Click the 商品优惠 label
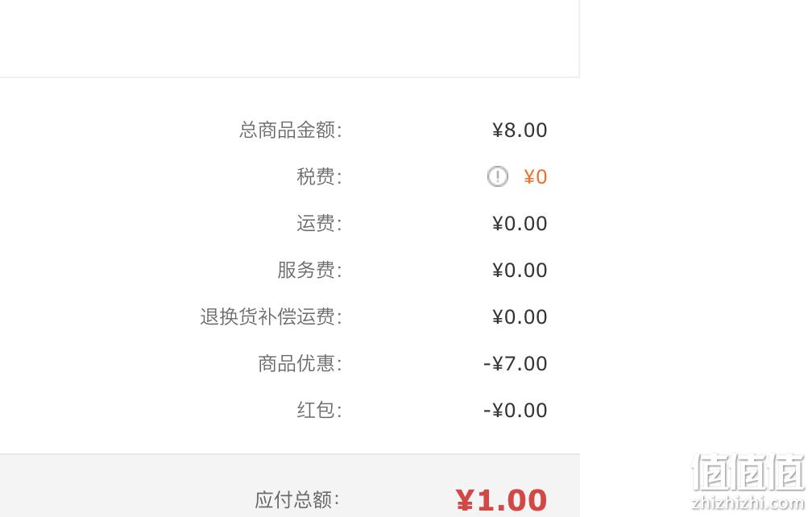812x517 pixels. 300,363
